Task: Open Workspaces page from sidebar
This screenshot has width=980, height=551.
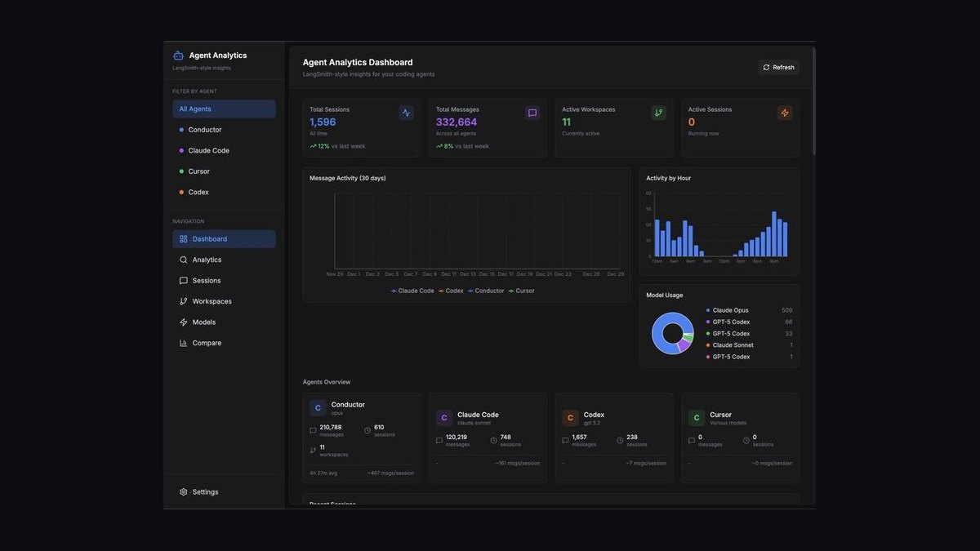Action: click(x=224, y=301)
